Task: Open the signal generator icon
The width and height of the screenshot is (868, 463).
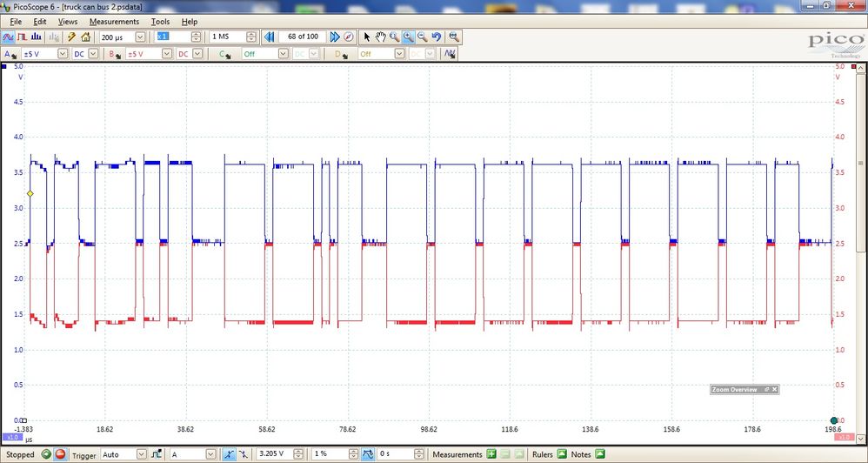Action: [x=450, y=54]
